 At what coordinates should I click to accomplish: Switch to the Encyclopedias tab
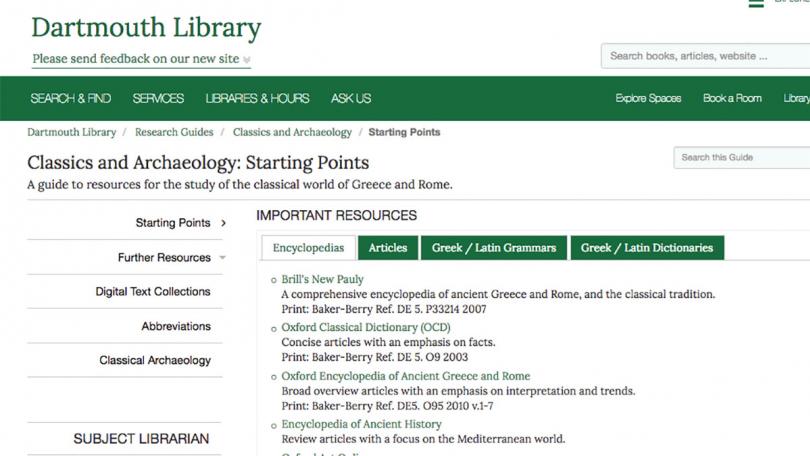[x=308, y=248]
